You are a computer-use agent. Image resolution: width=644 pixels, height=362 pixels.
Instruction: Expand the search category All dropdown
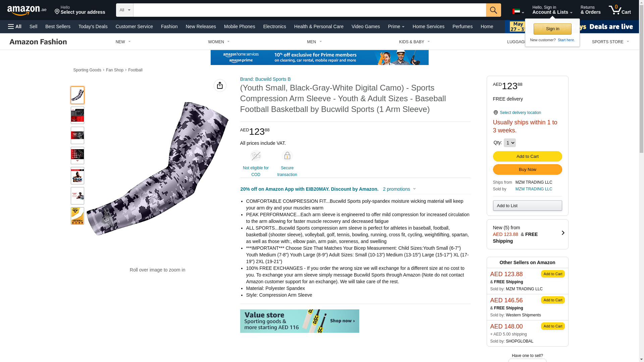coord(125,10)
